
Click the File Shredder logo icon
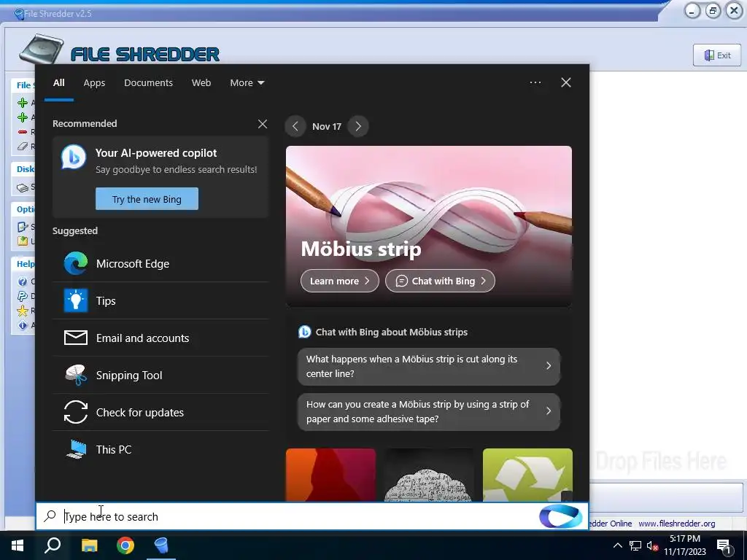(42, 49)
